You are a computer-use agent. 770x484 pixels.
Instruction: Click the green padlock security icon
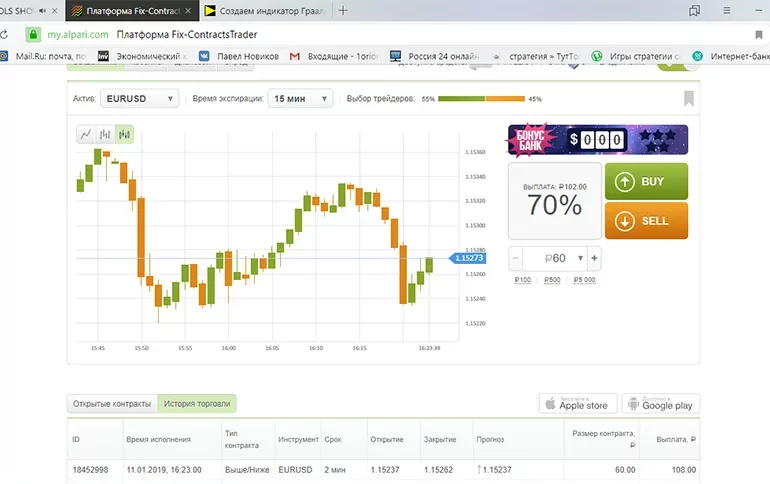click(33, 34)
